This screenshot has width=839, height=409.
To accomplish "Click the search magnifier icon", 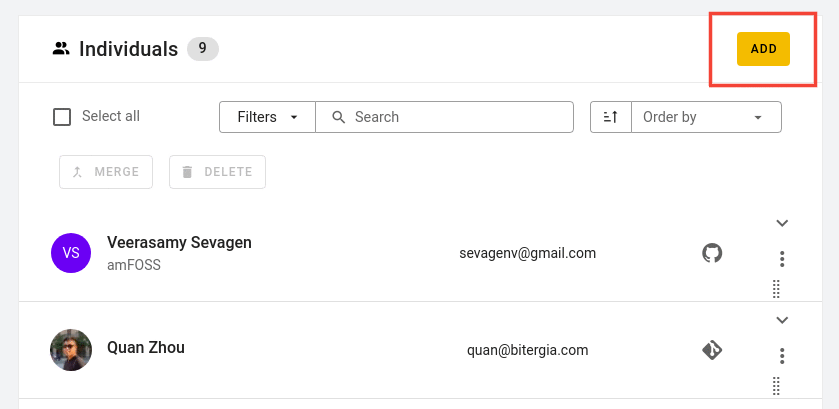I will pos(339,117).
